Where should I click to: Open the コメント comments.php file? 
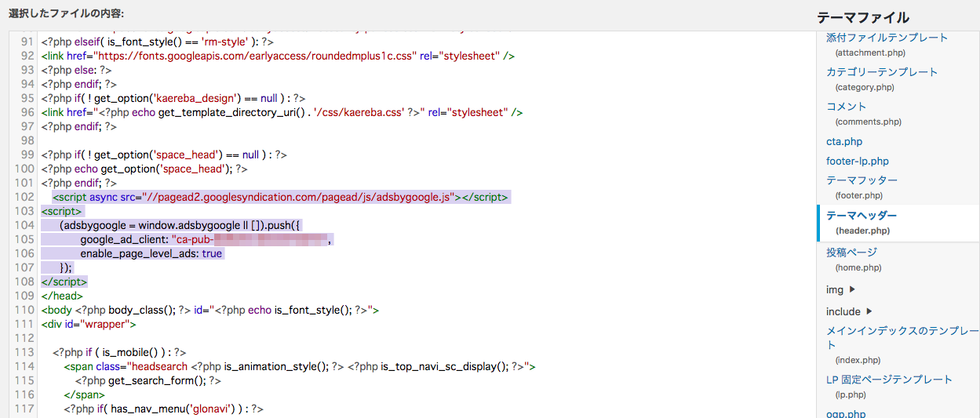click(846, 107)
